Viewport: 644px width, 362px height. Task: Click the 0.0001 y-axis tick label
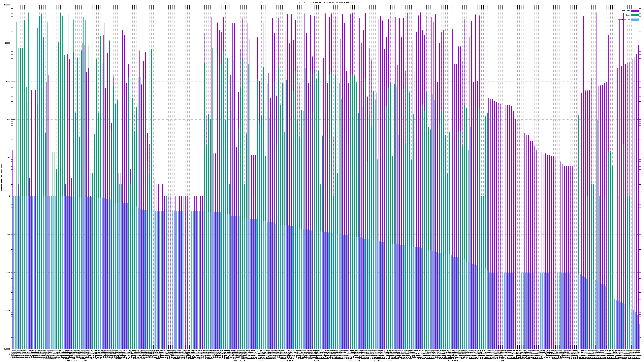tap(7, 349)
